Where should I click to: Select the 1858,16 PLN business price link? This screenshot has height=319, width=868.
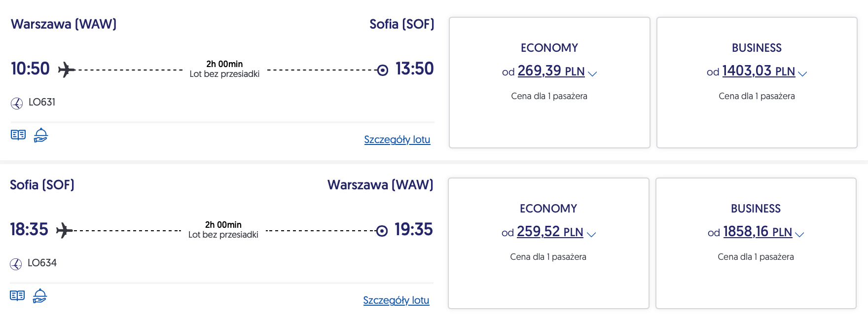click(757, 232)
